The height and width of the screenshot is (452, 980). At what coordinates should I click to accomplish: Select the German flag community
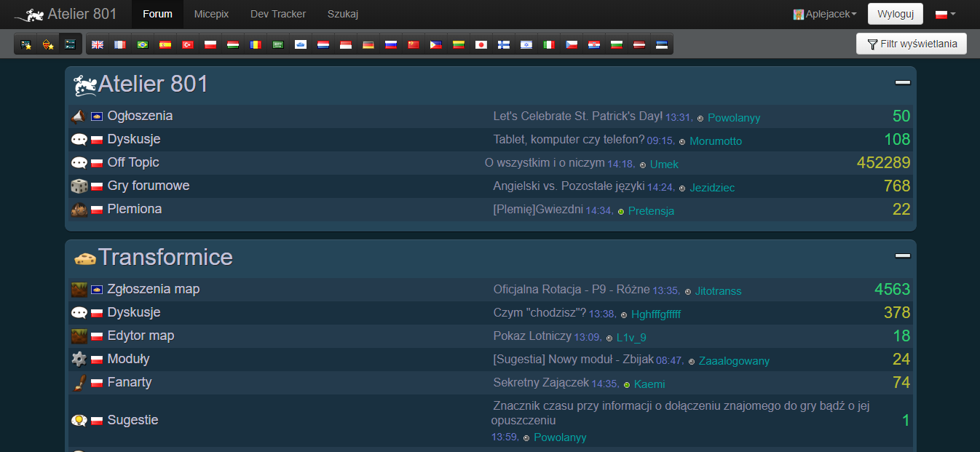point(368,44)
